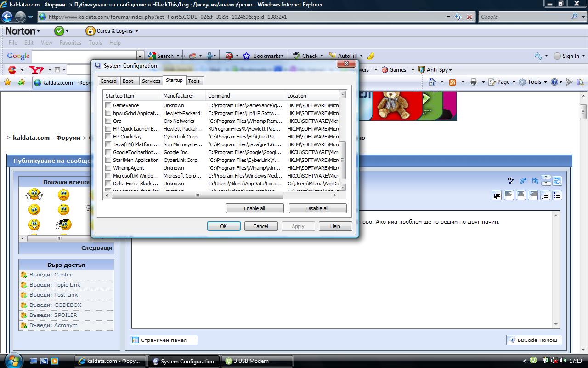Click the IE Home icon in the command bar
The width and height of the screenshot is (588, 368).
tap(432, 82)
